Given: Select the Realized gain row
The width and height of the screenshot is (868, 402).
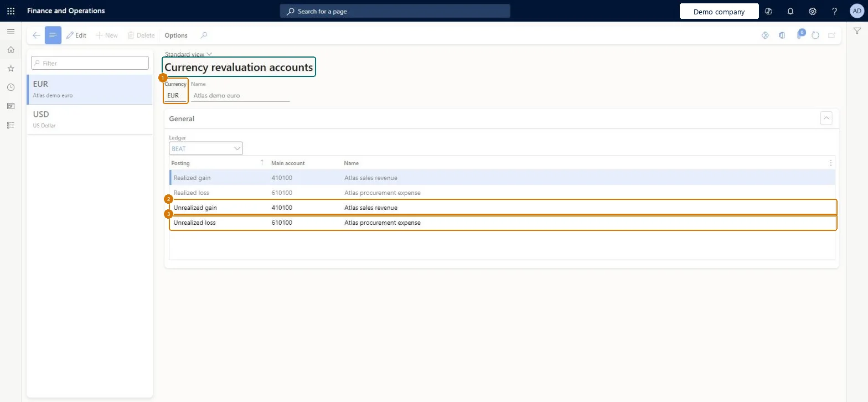Looking at the screenshot, I should point(502,178).
